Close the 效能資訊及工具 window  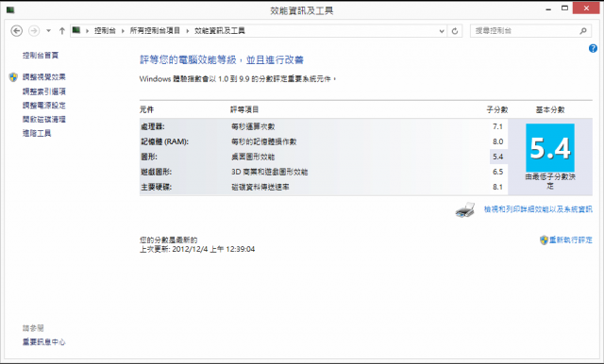(586, 8)
